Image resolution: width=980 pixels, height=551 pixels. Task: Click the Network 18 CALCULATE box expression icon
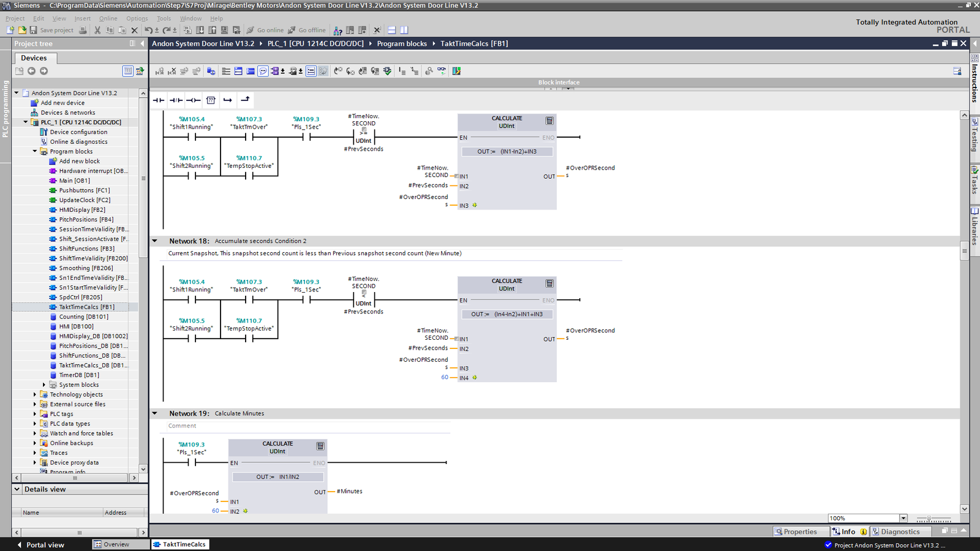tap(549, 283)
